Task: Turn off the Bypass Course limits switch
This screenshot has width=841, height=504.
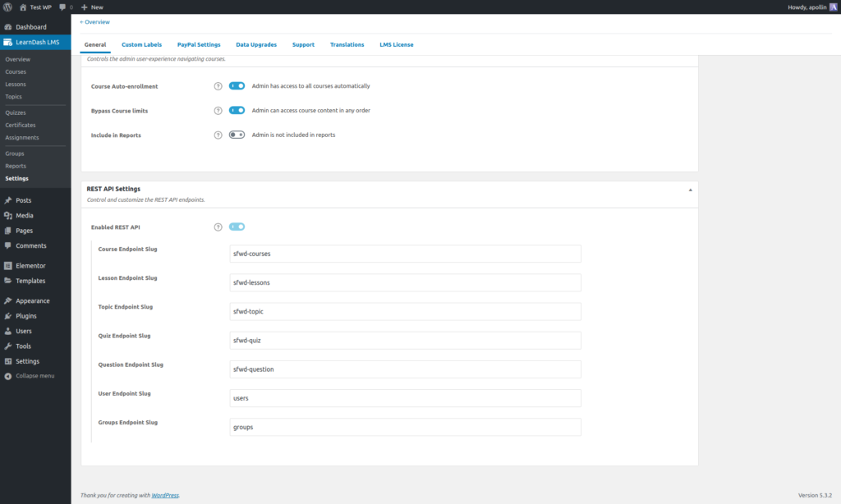Action: (x=237, y=111)
